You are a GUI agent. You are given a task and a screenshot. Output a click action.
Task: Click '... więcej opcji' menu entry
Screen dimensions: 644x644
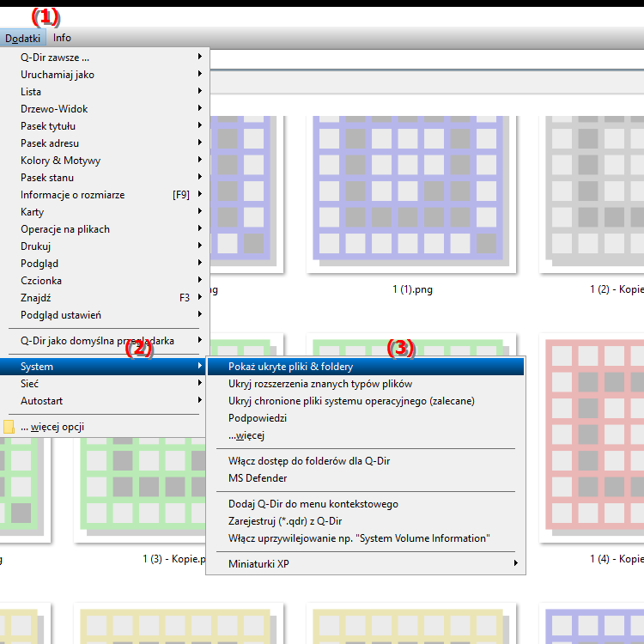click(x=105, y=427)
